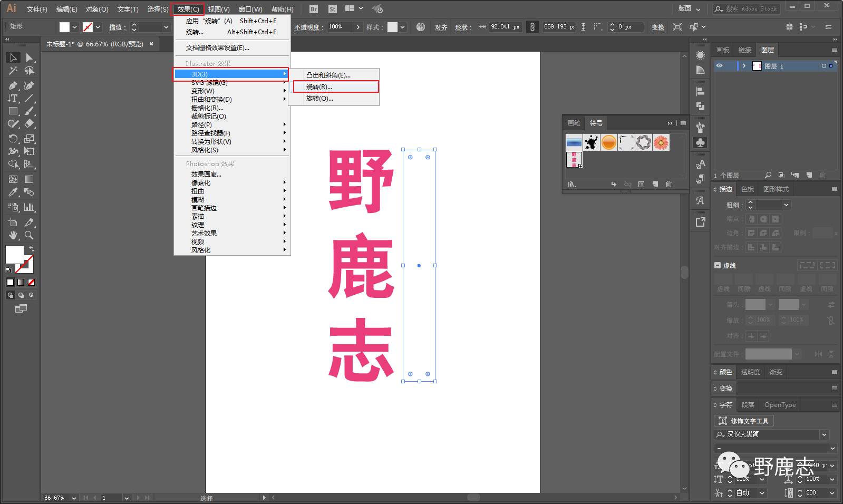Select the Direct Selection tool

[x=30, y=58]
